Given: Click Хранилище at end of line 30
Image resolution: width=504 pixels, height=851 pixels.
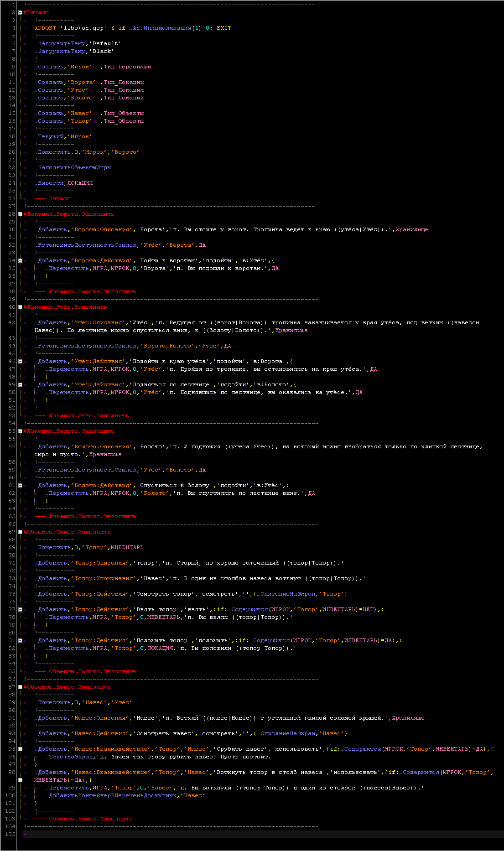Looking at the screenshot, I should (412, 229).
